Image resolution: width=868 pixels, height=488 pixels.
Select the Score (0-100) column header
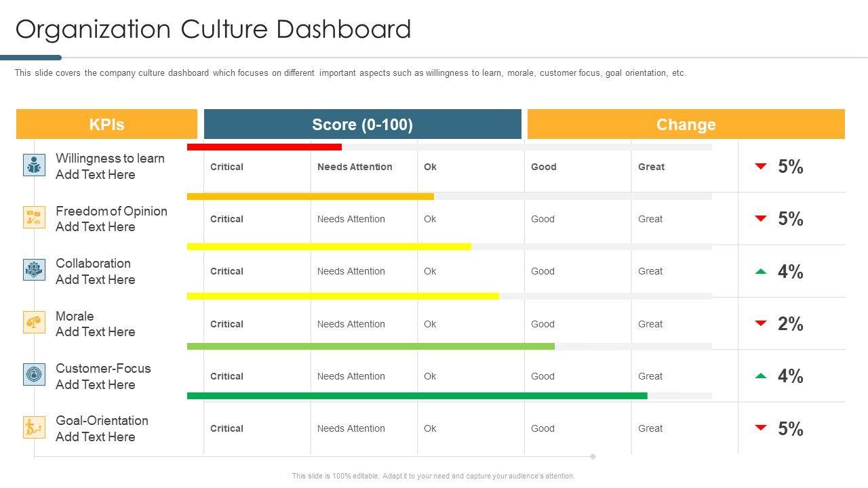(x=362, y=125)
